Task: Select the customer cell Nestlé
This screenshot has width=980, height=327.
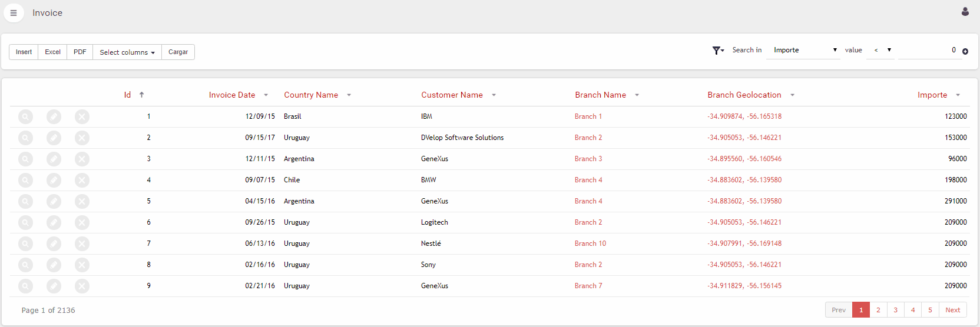Action: (431, 243)
